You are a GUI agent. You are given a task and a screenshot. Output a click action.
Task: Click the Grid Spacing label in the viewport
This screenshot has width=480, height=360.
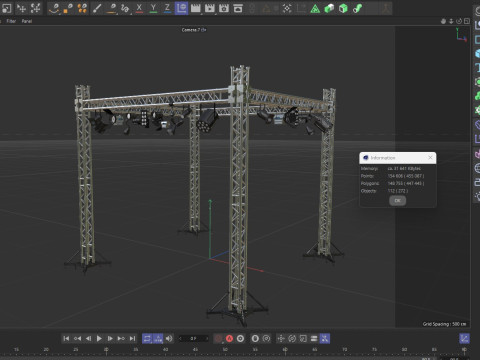click(445, 324)
